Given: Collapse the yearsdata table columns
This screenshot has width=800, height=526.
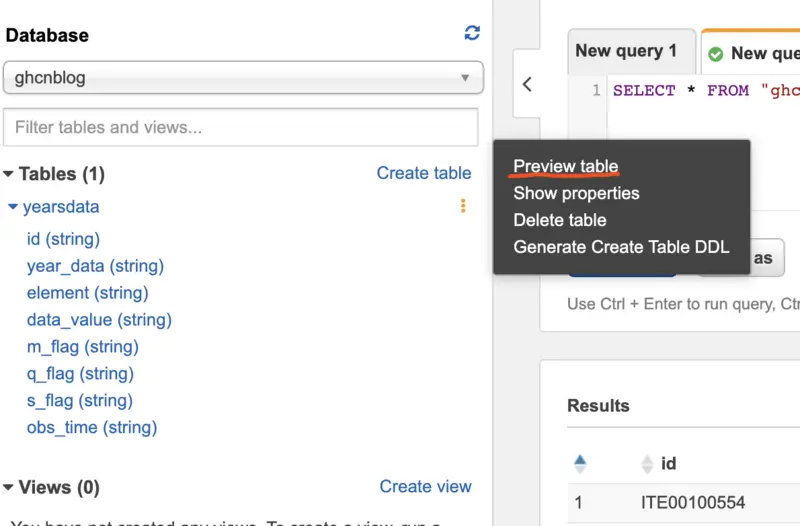Looking at the screenshot, I should tap(13, 207).
